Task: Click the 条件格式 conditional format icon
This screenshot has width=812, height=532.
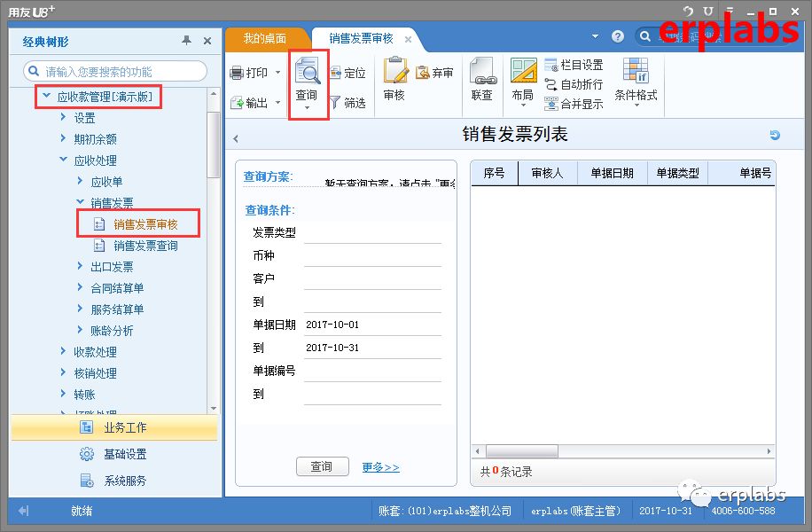Action: pyautogui.click(x=636, y=70)
